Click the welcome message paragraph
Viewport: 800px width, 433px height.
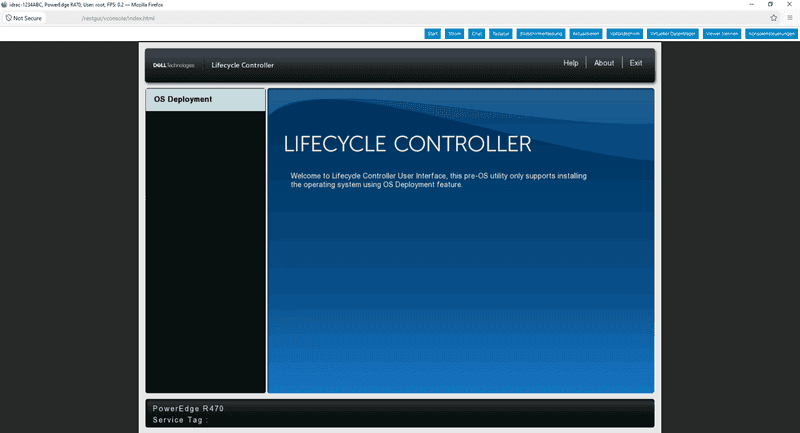tap(439, 180)
